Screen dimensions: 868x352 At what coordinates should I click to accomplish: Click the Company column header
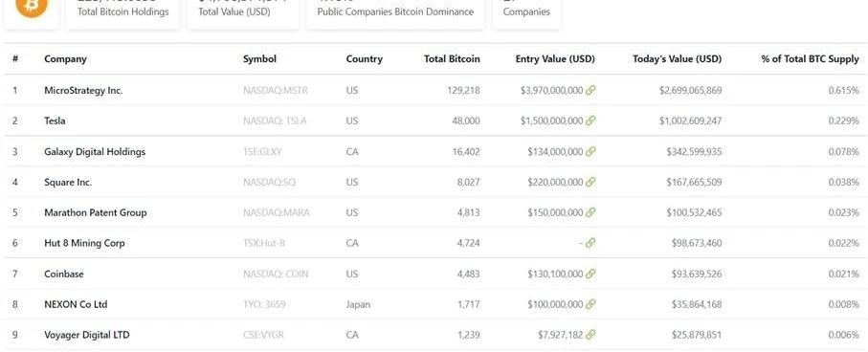point(65,58)
